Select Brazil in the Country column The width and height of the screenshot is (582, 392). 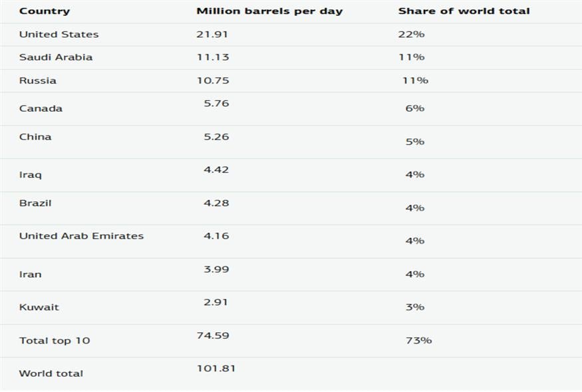click(35, 203)
